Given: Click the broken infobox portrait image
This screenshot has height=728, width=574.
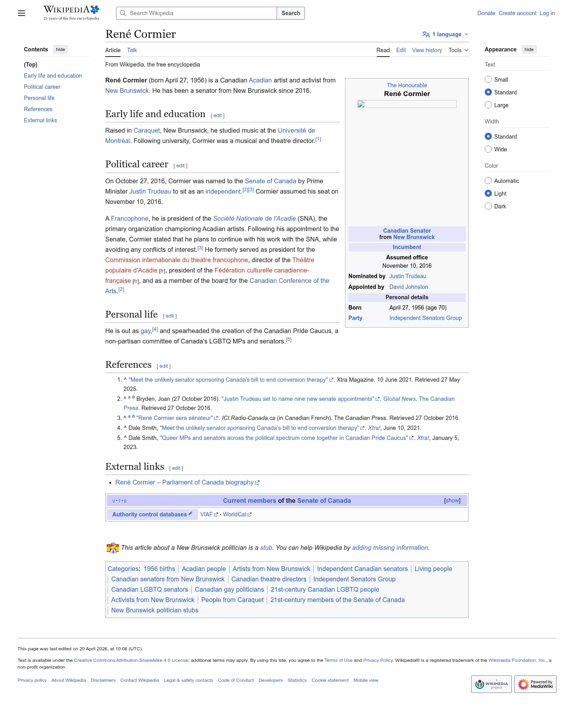Looking at the screenshot, I should [x=407, y=104].
